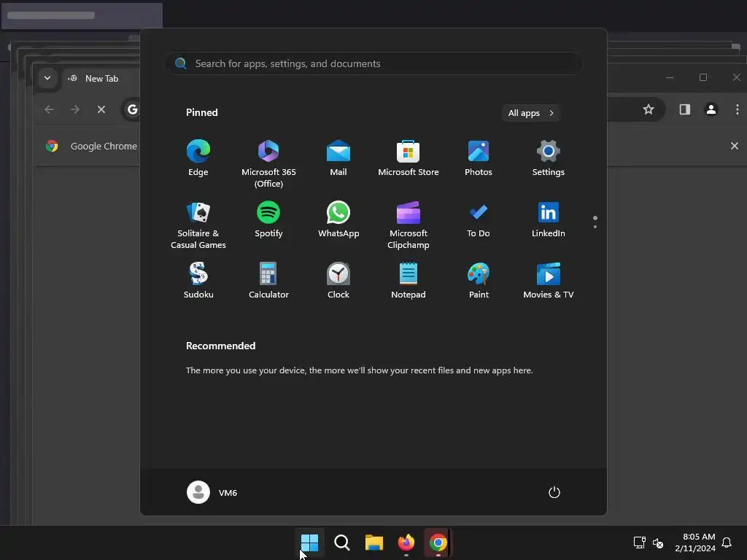Open Settings from pinned apps
Screen dimensions: 747x560
[x=549, y=158]
